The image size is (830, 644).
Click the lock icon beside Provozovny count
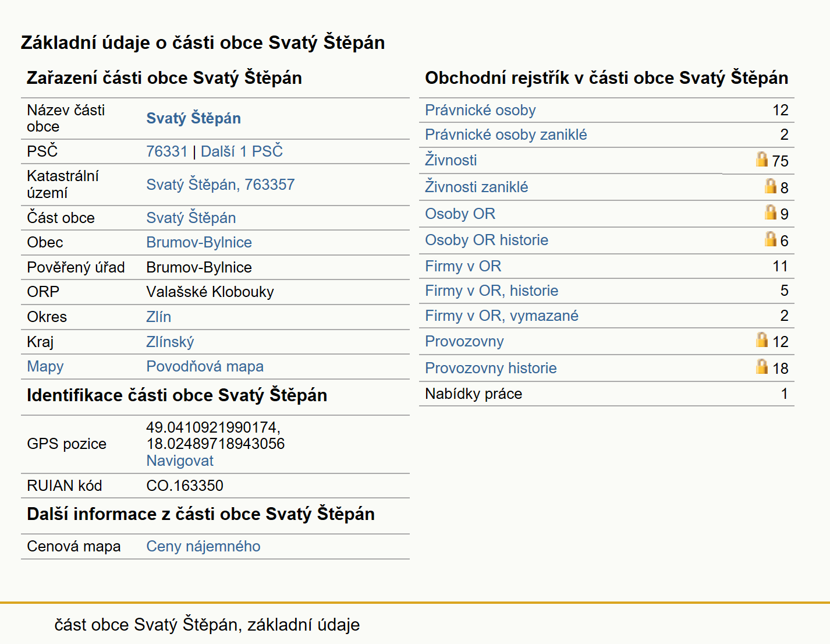[x=762, y=339]
